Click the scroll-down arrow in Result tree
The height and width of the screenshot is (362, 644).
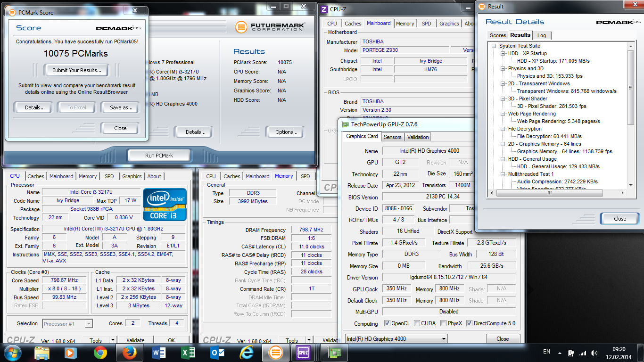[x=631, y=186]
